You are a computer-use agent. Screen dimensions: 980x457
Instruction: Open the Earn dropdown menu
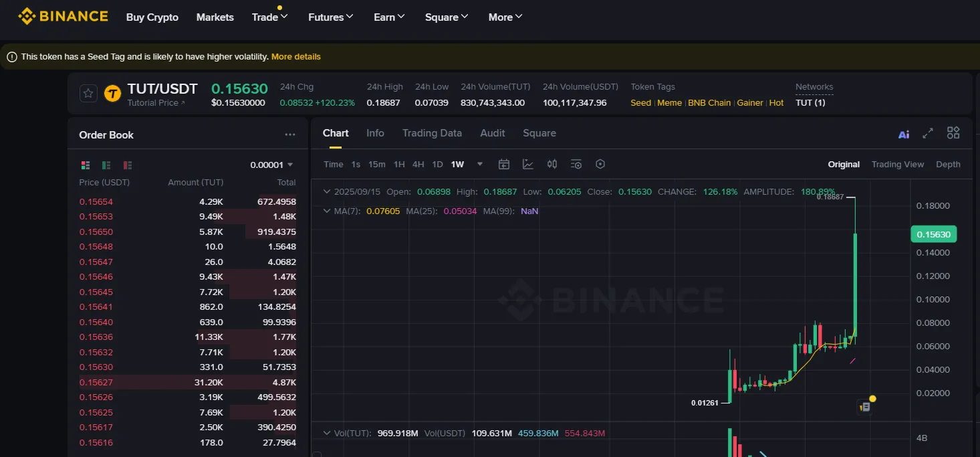pyautogui.click(x=389, y=17)
